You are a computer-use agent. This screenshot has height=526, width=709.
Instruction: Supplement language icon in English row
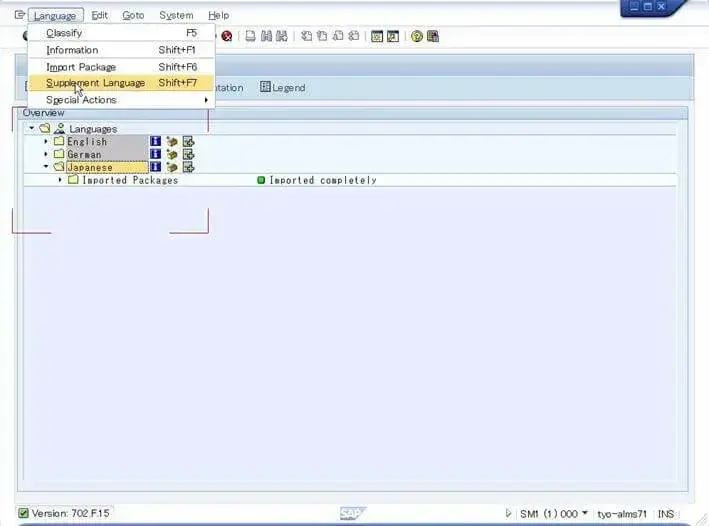(x=189, y=142)
